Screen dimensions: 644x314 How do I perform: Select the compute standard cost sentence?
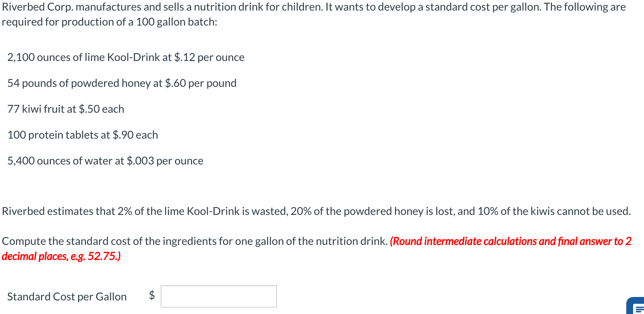[194, 241]
